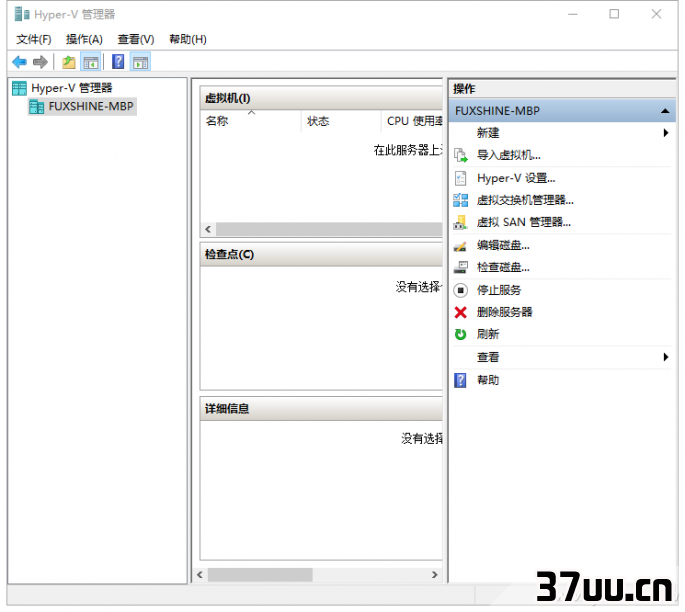Sort by the 状态 column header
The height and width of the screenshot is (612, 685).
(341, 121)
